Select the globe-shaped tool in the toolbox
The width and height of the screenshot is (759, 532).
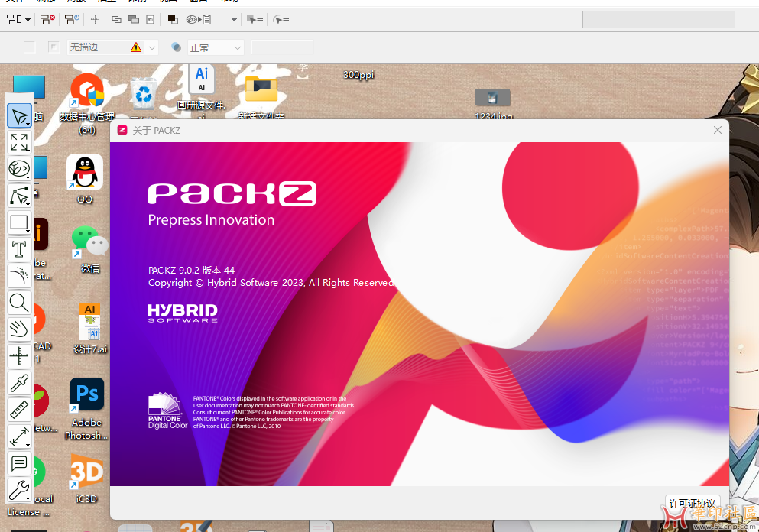coord(19,169)
